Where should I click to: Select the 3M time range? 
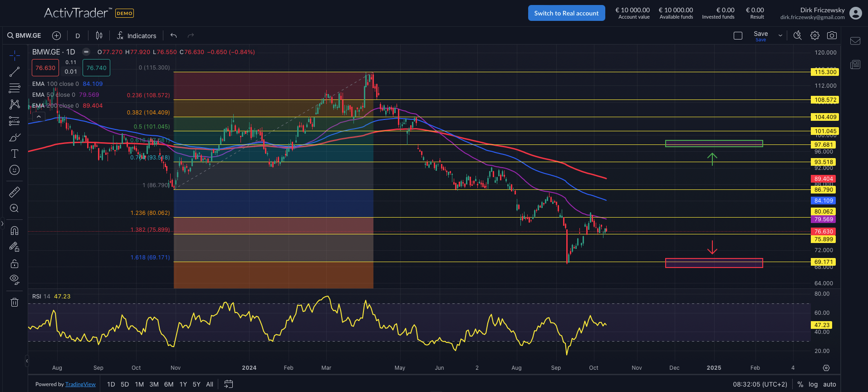click(154, 384)
